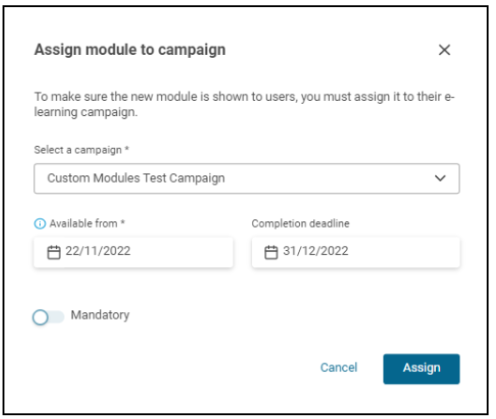Open calendar icon in Completion deadline field

coord(271,252)
